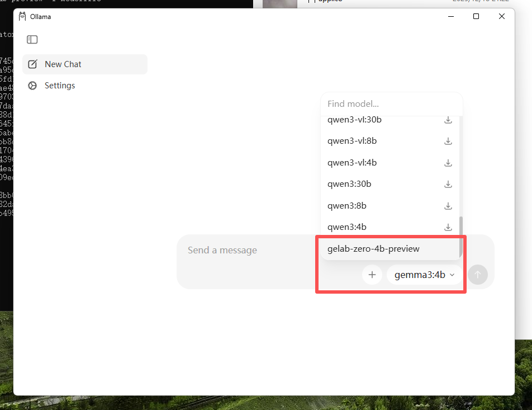This screenshot has width=532, height=410.
Task: Click the plus attachment button
Action: pyautogui.click(x=372, y=275)
